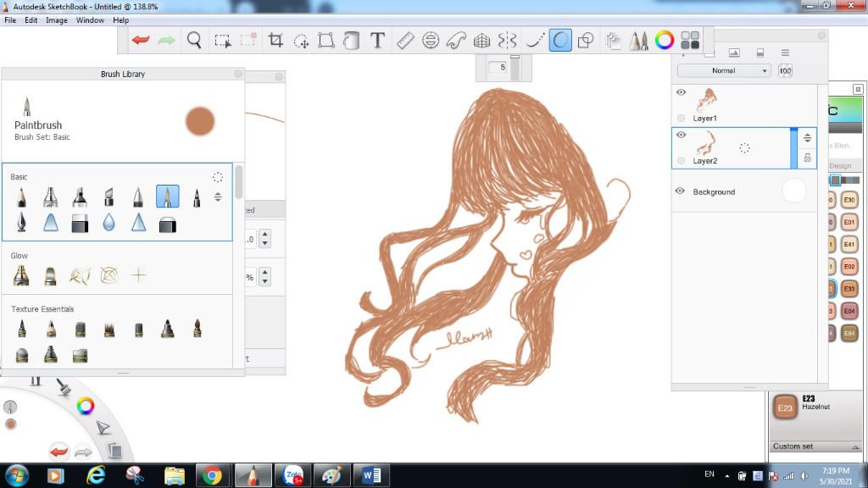The height and width of the screenshot is (488, 868).
Task: Open the Image menu
Action: [x=57, y=20]
